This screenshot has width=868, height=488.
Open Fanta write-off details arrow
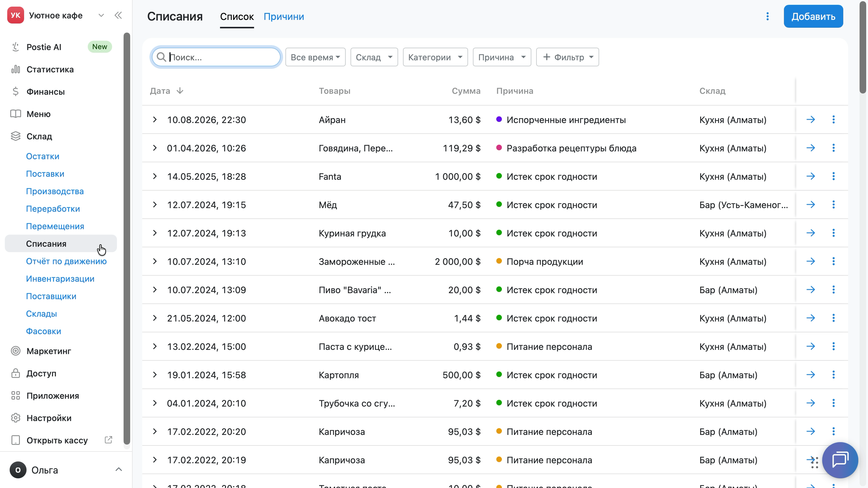click(x=810, y=176)
